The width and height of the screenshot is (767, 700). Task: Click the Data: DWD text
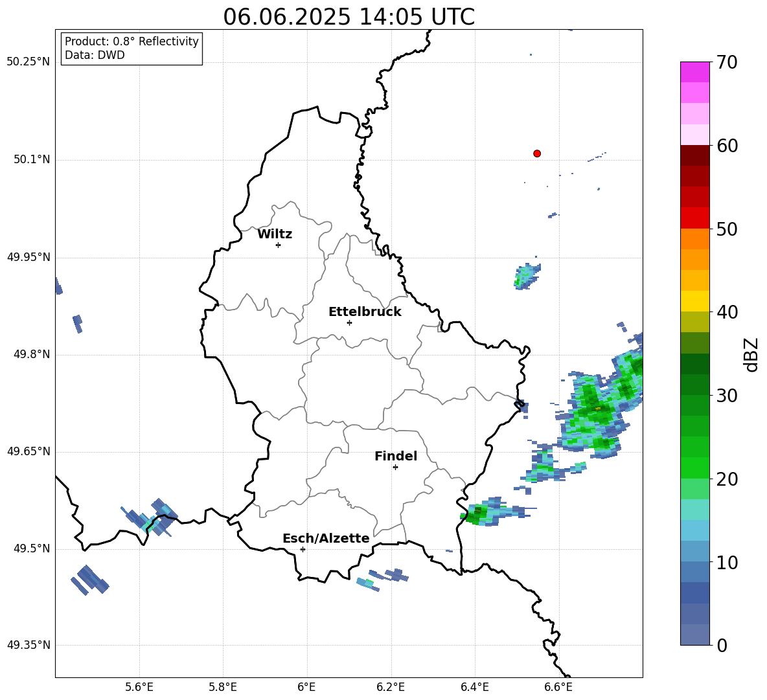[x=95, y=55]
